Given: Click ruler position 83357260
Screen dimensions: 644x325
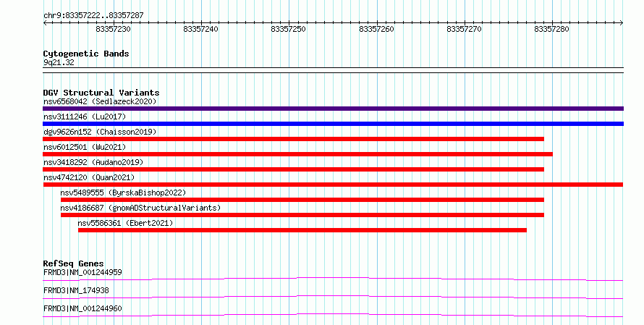Looking at the screenshot, I should click(x=376, y=29).
